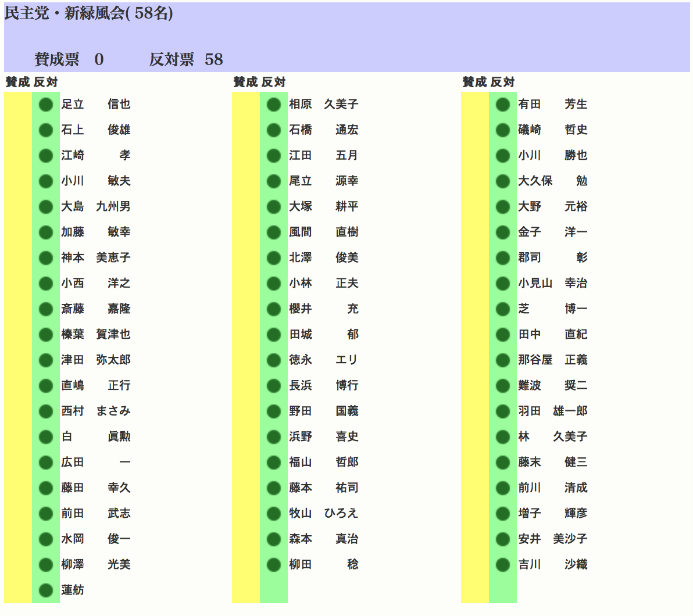Click the green dot next to 斎藤 嘉隆
This screenshot has height=616, width=693.
tap(46, 309)
